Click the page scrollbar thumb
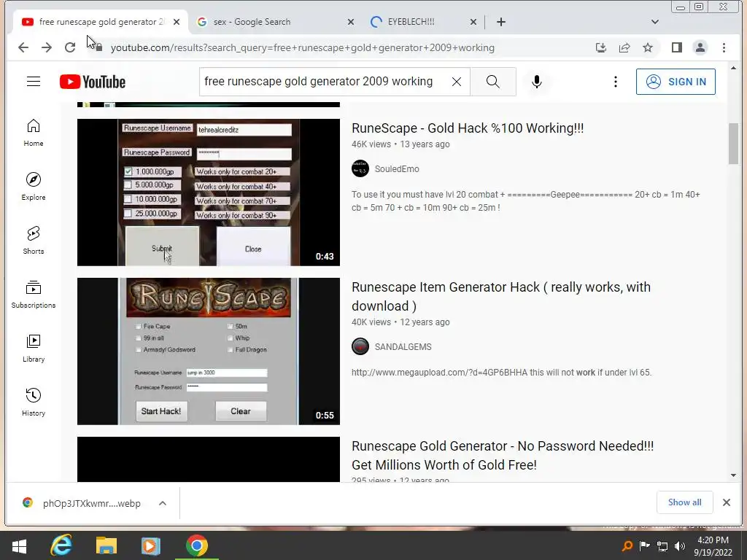This screenshot has width=747, height=560. (733, 144)
